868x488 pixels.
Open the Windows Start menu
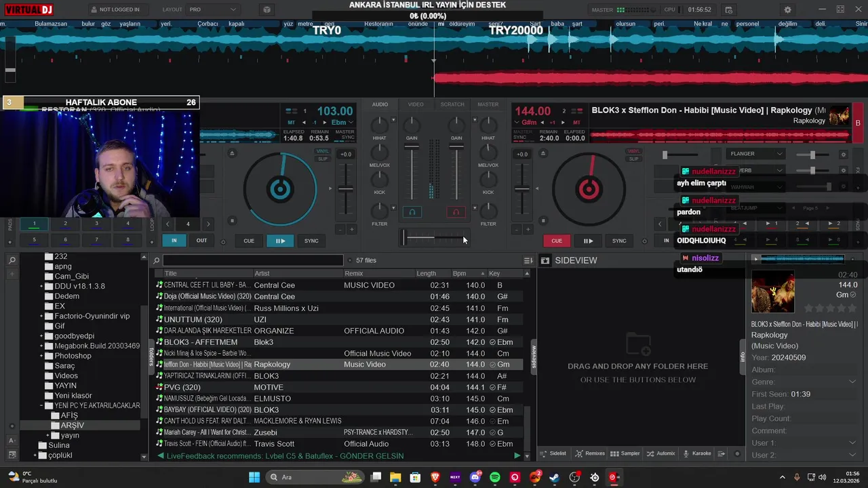pyautogui.click(x=254, y=477)
